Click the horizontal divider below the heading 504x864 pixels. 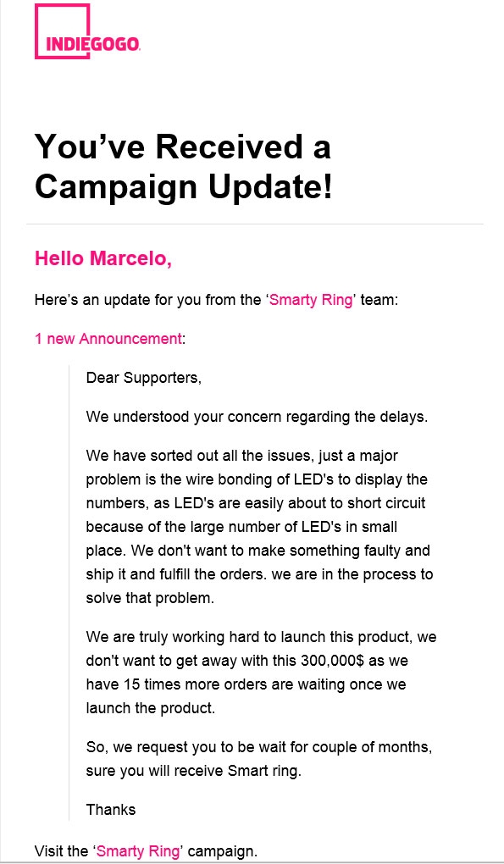pos(254,224)
